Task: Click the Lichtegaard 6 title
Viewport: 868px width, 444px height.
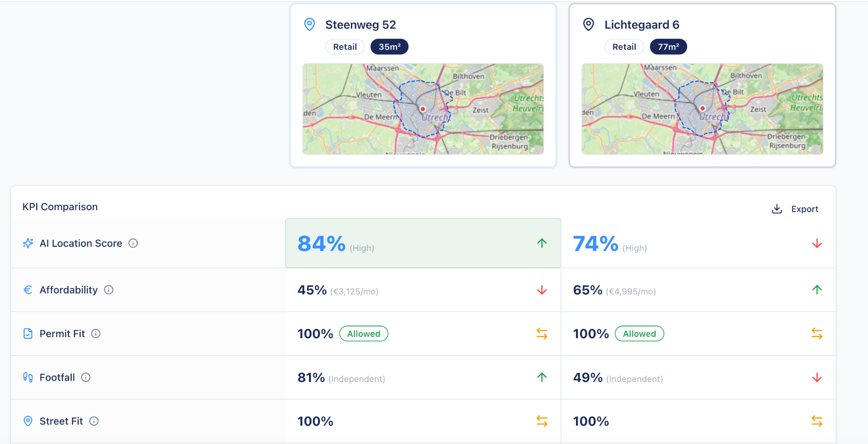Action: point(642,24)
